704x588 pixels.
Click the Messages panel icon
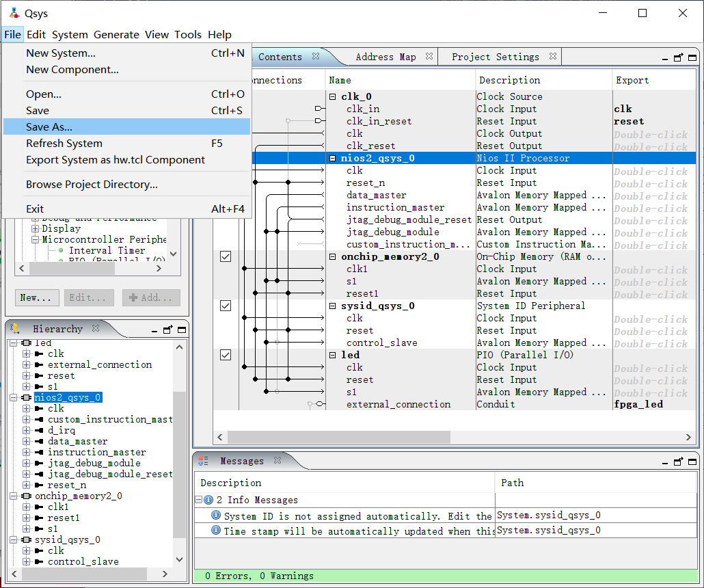[x=204, y=462]
